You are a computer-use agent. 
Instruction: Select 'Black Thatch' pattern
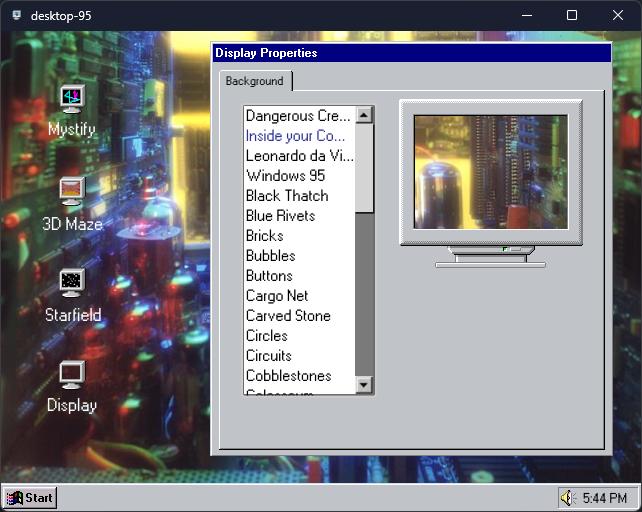[x=299, y=196]
